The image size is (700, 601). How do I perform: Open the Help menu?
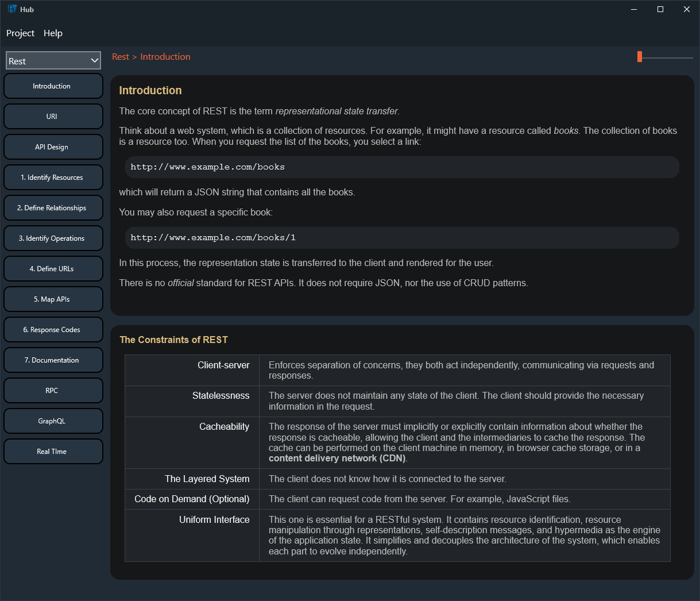point(53,33)
